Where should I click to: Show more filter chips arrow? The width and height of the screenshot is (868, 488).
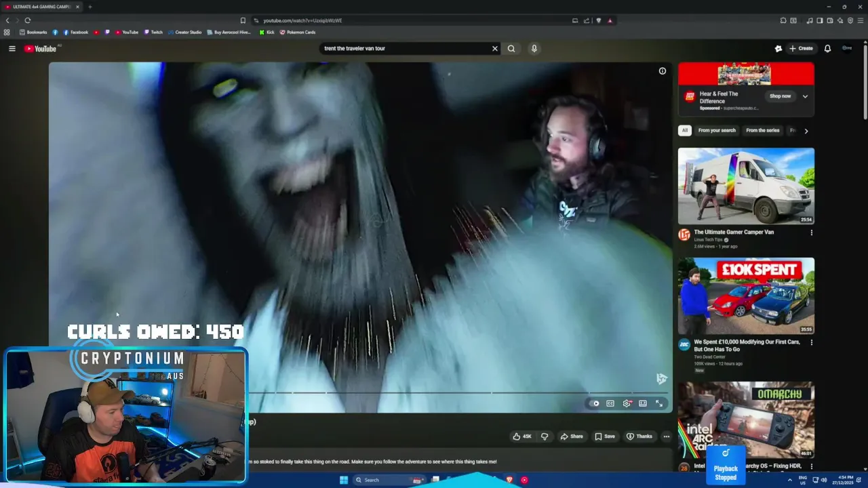pos(806,131)
